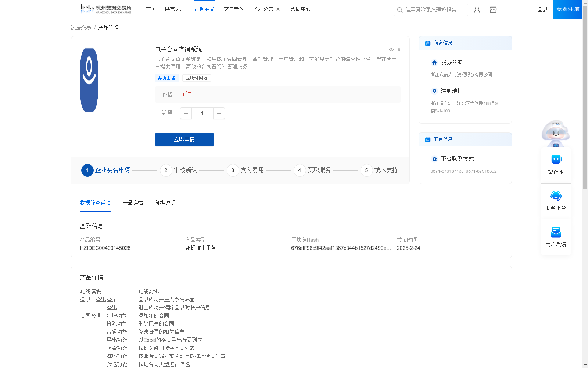
Task: Click 数据交易 breadcrumb link
Action: pyautogui.click(x=81, y=28)
